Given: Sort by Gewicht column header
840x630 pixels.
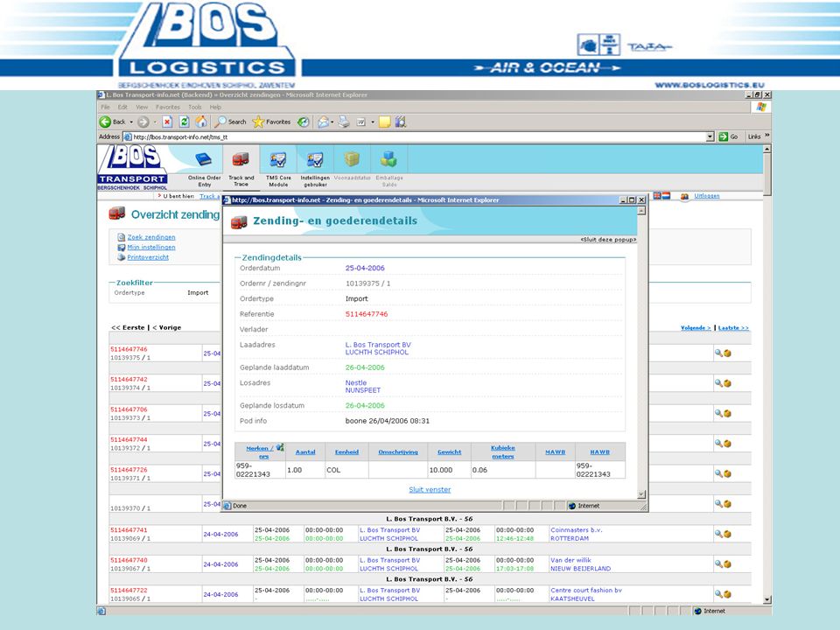Looking at the screenshot, I should (x=449, y=452).
